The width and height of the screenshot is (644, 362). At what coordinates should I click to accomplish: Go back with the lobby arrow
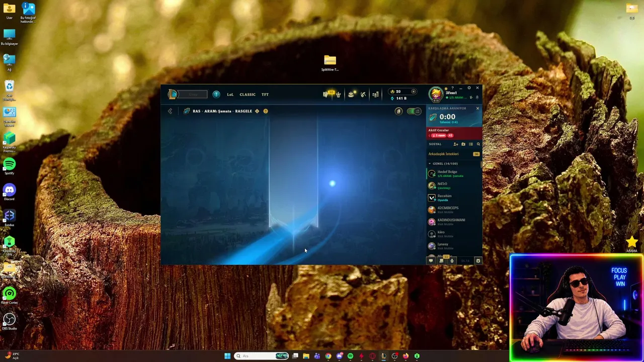pyautogui.click(x=170, y=111)
